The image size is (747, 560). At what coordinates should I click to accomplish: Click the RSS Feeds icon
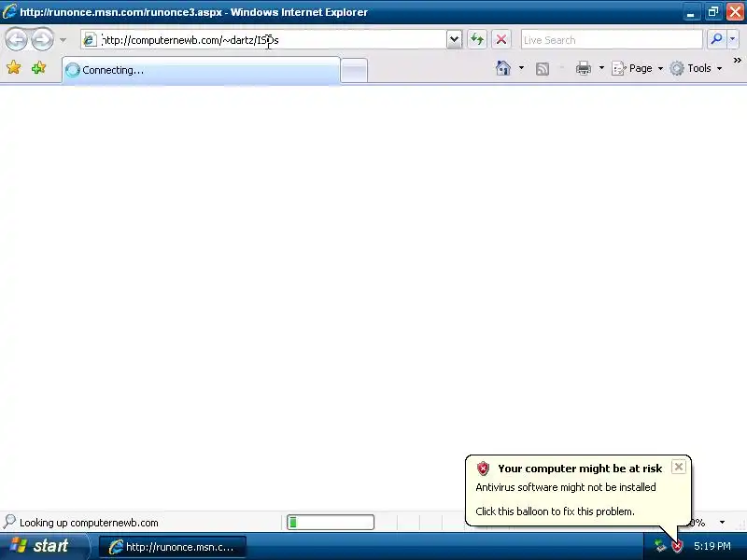pos(543,68)
